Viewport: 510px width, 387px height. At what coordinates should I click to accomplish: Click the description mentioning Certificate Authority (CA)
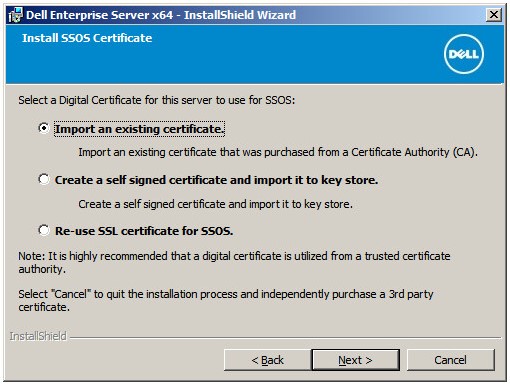click(x=278, y=152)
